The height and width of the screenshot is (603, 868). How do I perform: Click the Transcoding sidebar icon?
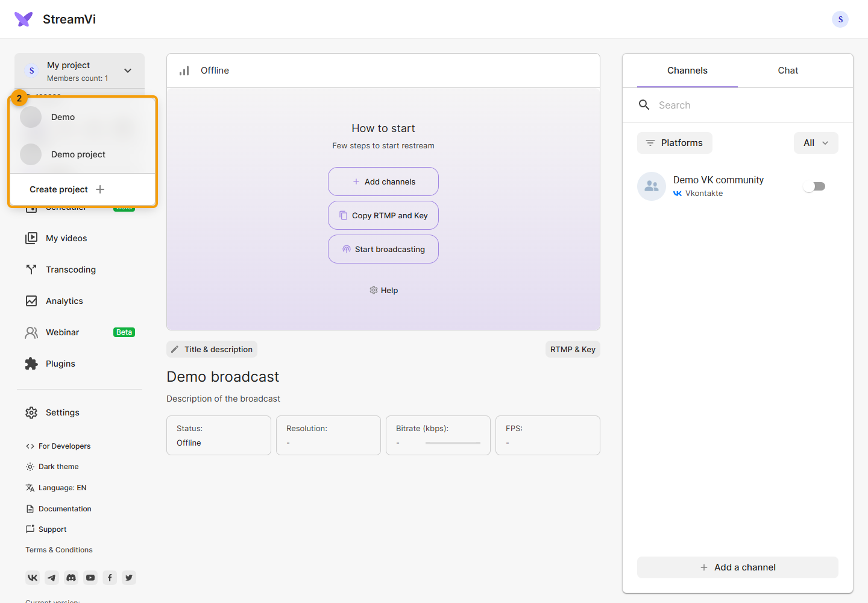[31, 270]
